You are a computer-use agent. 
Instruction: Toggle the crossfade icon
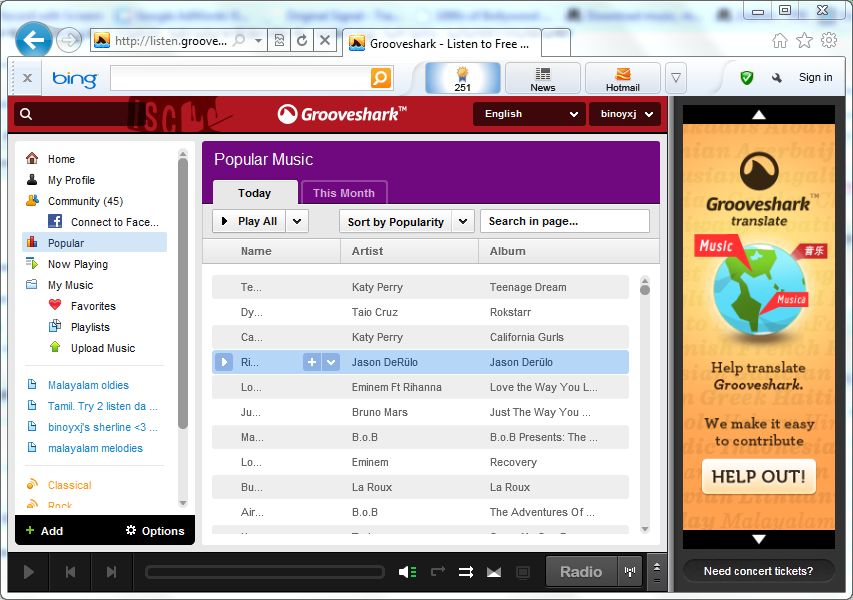(x=494, y=572)
